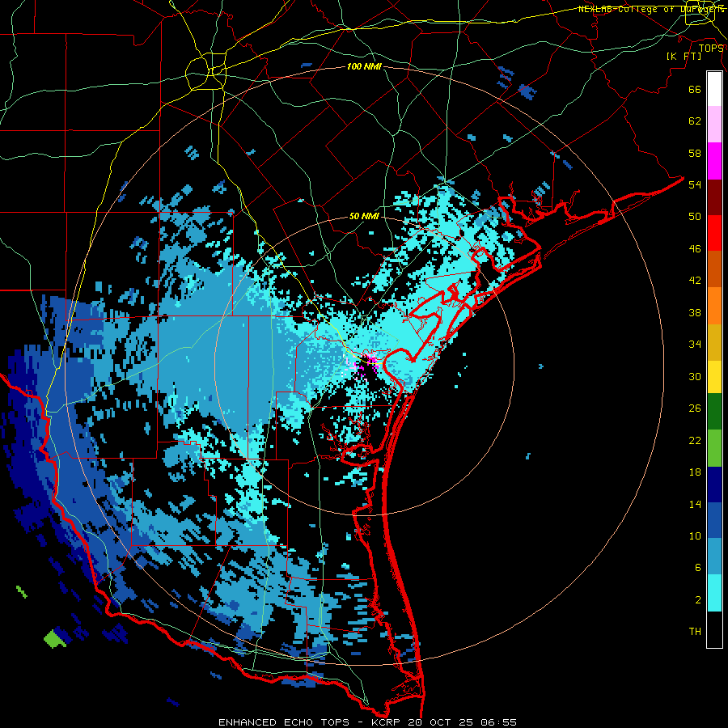Click legend label "38"
The height and width of the screenshot is (728, 728).
tap(695, 312)
